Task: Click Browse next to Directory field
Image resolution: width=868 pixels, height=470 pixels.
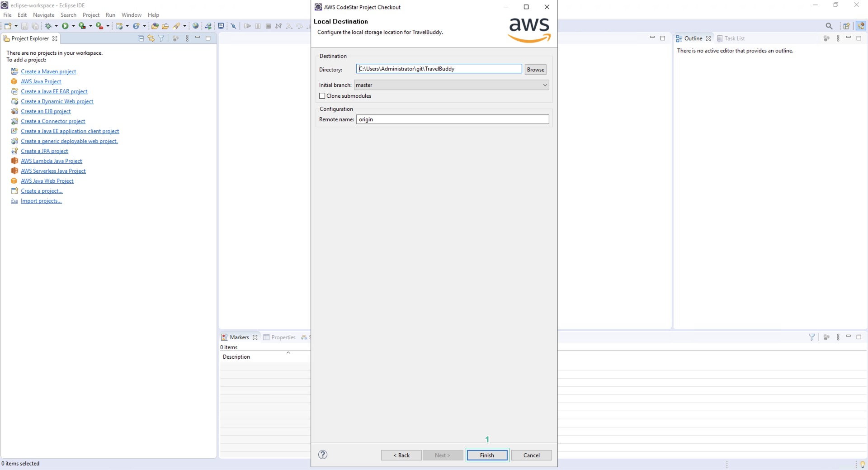Action: click(535, 69)
